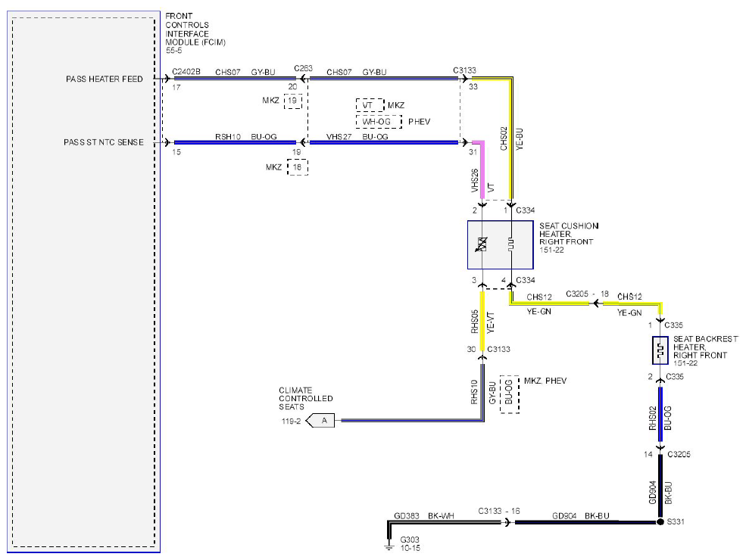Click the MKZ, PHEV label
This screenshot has height=560, width=746.
[545, 381]
